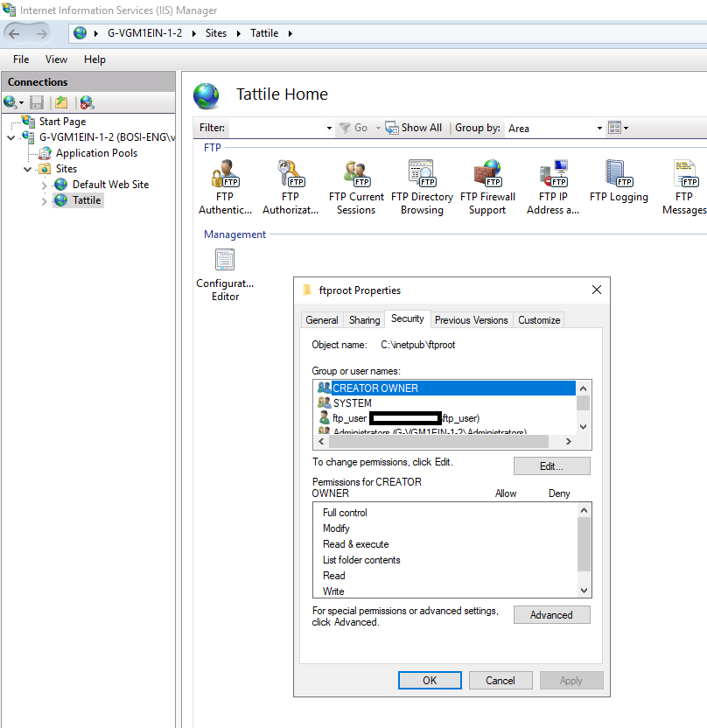This screenshot has width=707, height=728.
Task: Click the Edit... permissions button
Action: click(551, 466)
